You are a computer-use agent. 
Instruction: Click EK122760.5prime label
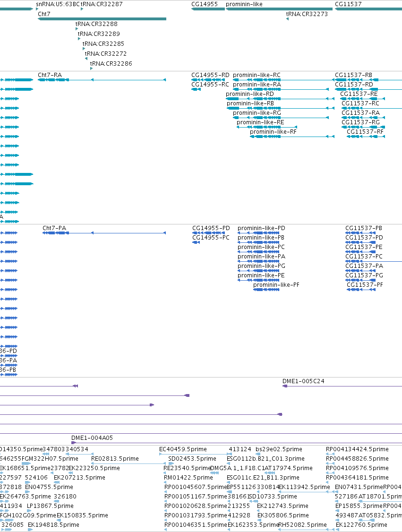362,525
